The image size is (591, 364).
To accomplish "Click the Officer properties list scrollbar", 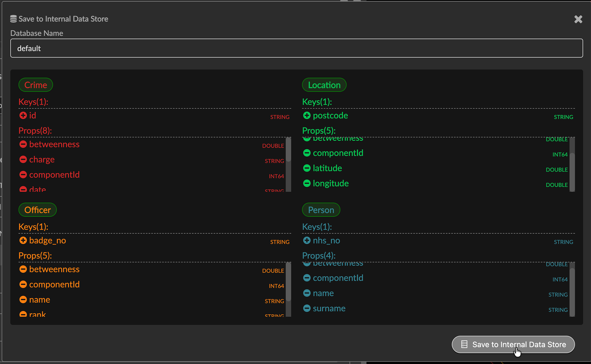I will (x=288, y=282).
